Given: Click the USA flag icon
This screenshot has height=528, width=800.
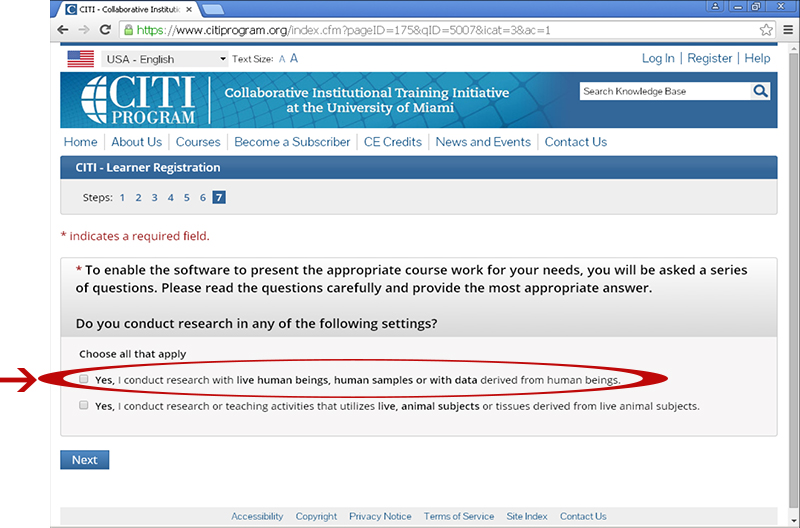Looking at the screenshot, I should tap(81, 59).
